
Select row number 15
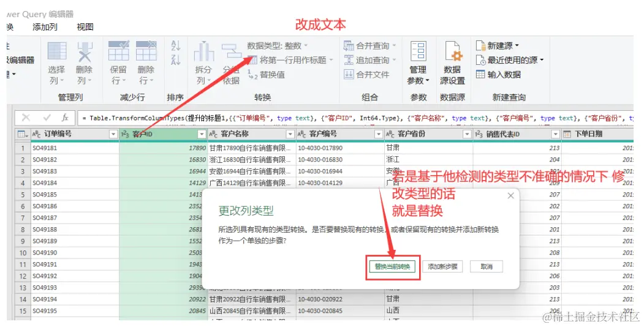click(x=23, y=311)
